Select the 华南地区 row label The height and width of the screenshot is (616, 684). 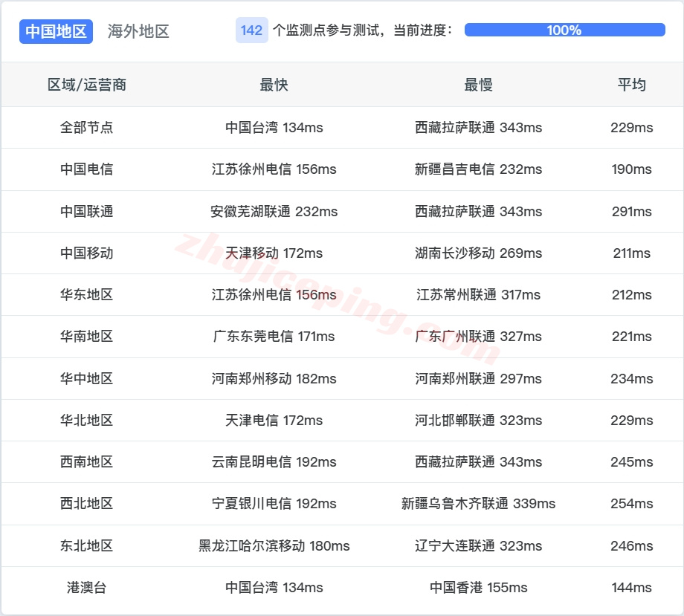coord(87,336)
